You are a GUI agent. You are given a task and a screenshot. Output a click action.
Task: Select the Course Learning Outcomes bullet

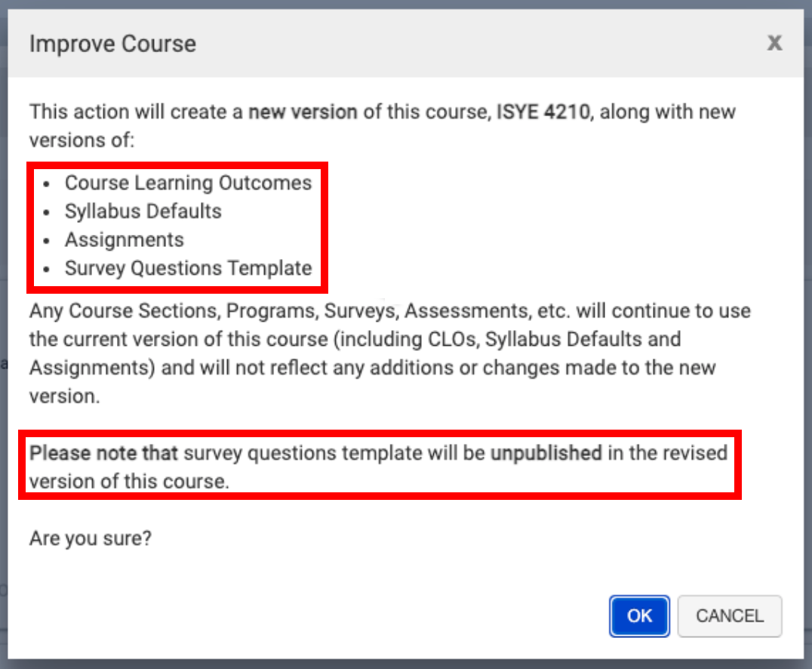click(x=188, y=183)
